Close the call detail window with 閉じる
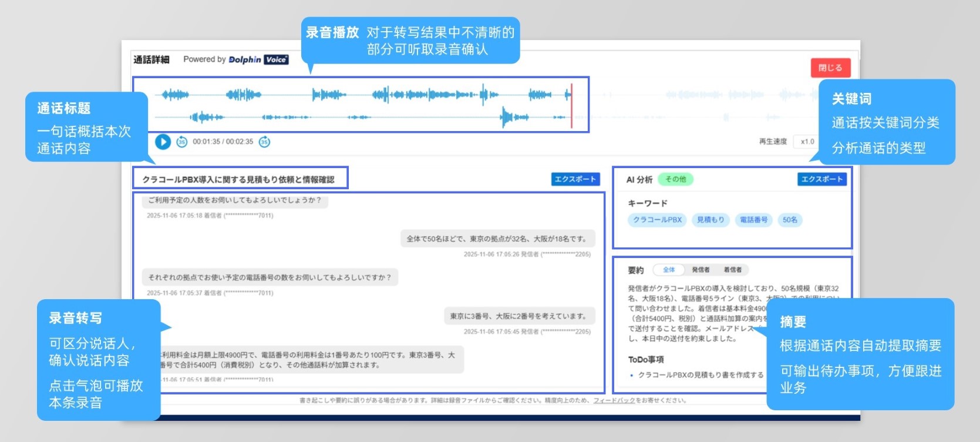 [x=830, y=68]
